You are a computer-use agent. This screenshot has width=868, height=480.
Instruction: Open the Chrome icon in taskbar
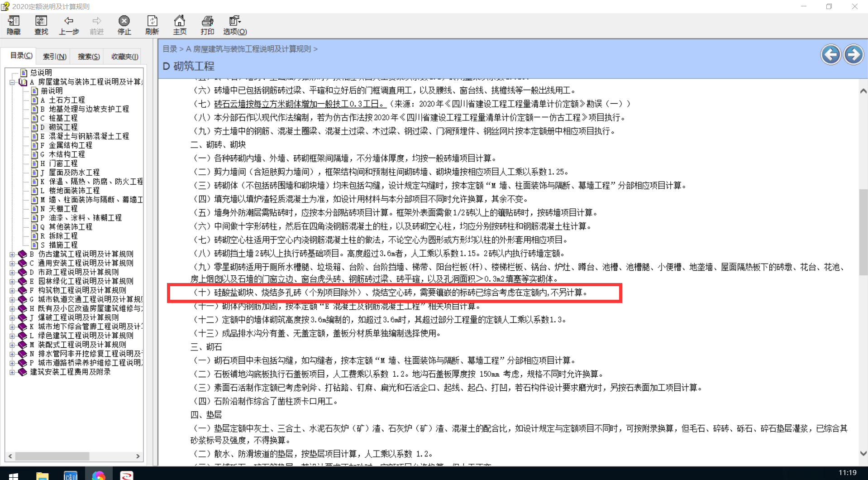click(x=99, y=475)
